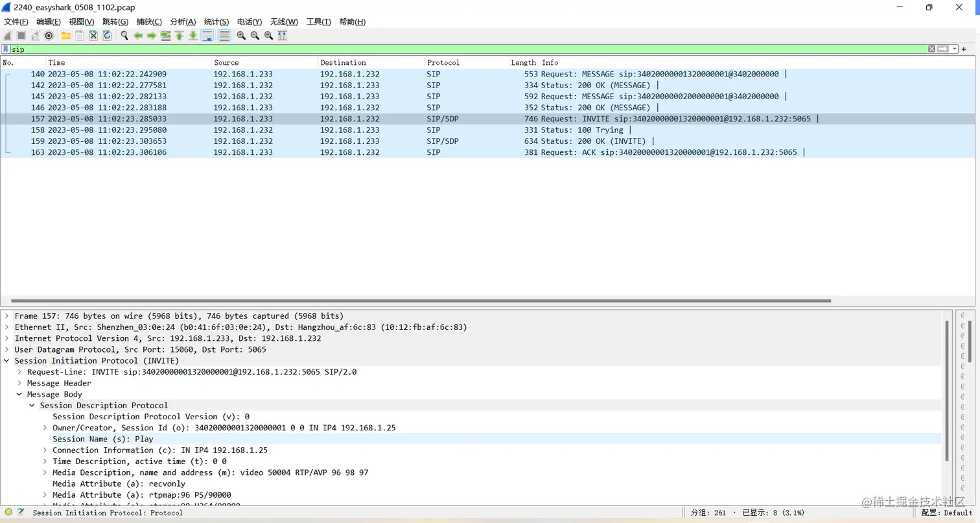The height and width of the screenshot is (523, 980).
Task: Expand the Message Header node
Action: tap(19, 383)
